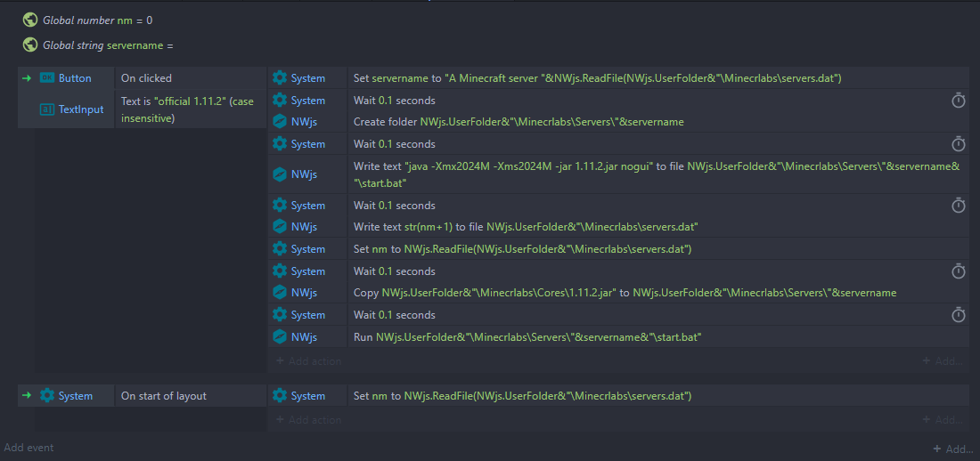Select the Create folder action text
980x461 pixels.
click(x=519, y=122)
